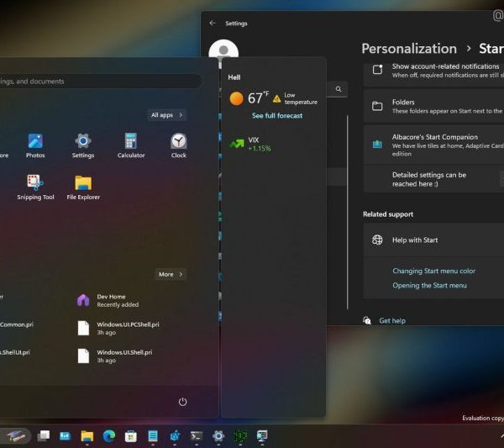Open the search highlight icon on taskbar
The image size is (504, 448).
coord(15,436)
